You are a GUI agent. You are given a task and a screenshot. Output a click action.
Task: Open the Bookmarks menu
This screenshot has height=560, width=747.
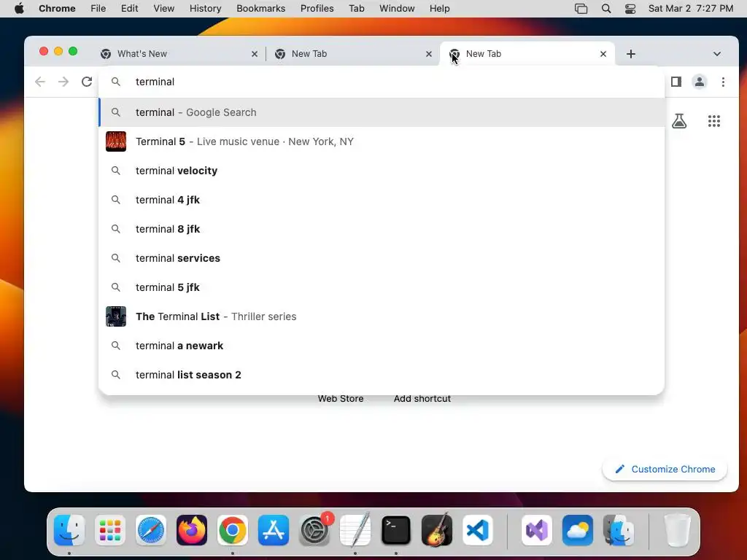(260, 9)
